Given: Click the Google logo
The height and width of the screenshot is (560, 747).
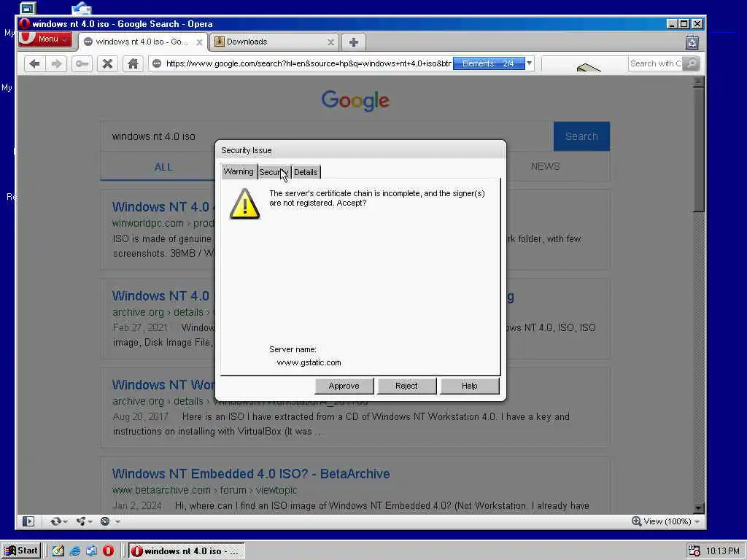Looking at the screenshot, I should click(x=355, y=101).
